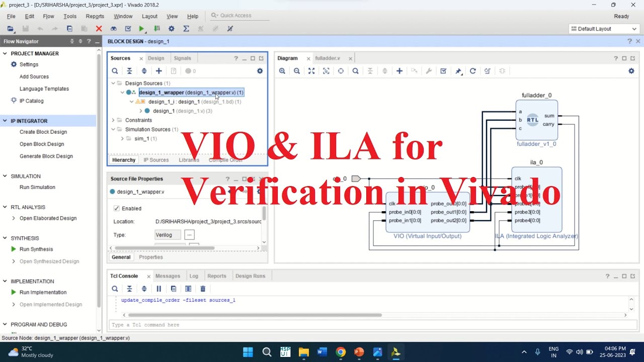The width and height of the screenshot is (644, 362).
Task: Click Run Implementation
Action: (43, 292)
